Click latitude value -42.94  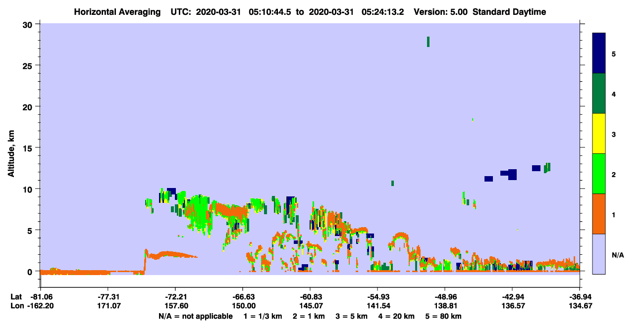tap(512, 297)
